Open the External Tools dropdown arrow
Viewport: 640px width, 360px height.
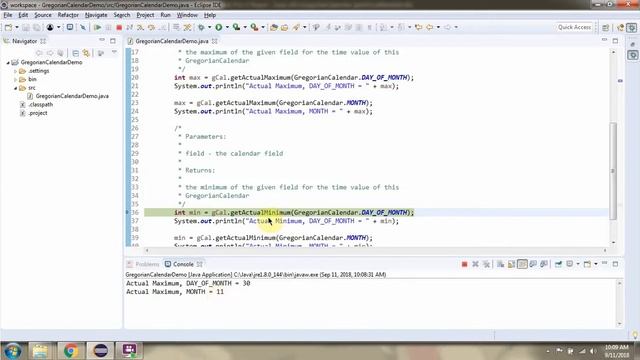point(263,27)
